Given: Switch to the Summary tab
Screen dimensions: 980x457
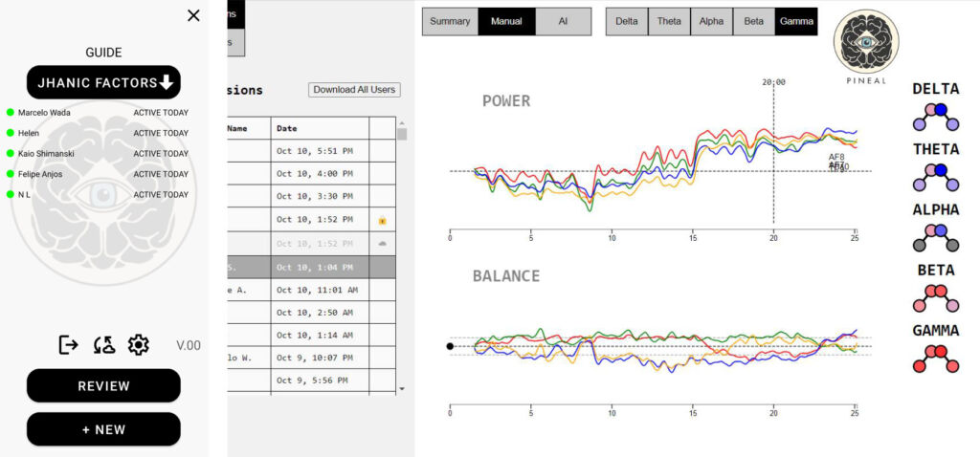Looking at the screenshot, I should 450,21.
